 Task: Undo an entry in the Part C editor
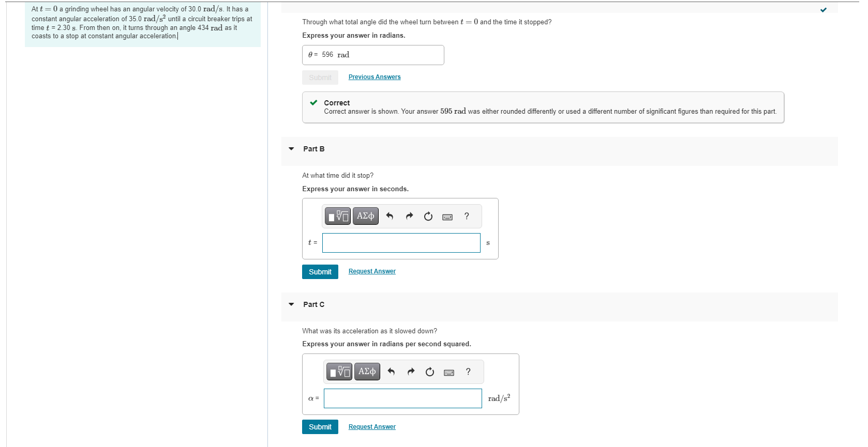click(x=391, y=372)
